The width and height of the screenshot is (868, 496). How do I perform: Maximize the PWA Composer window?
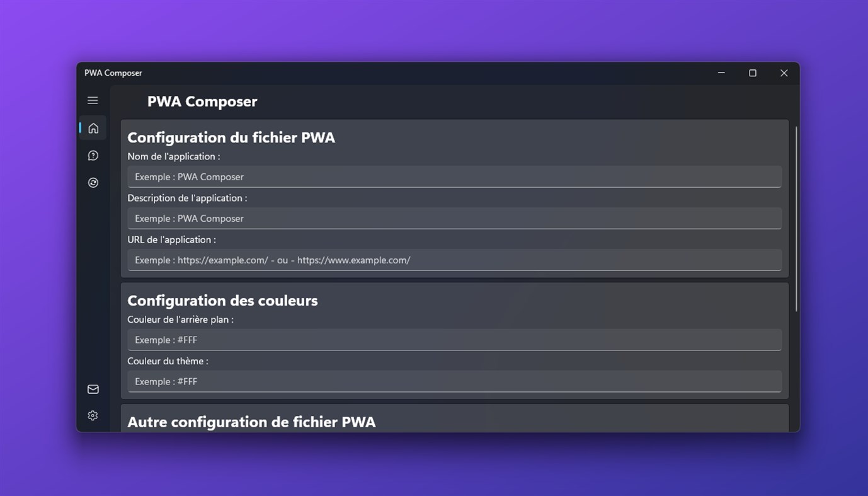753,73
